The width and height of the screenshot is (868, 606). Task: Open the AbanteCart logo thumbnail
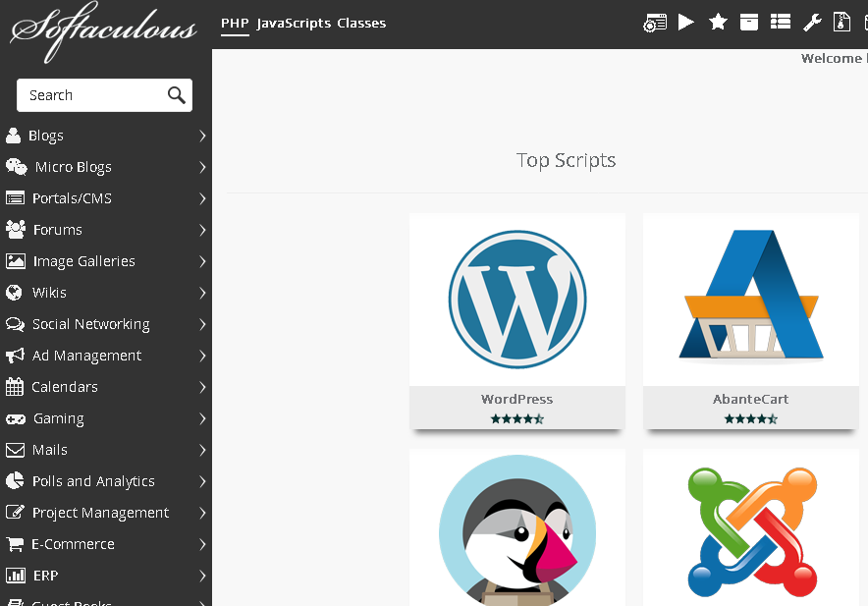tap(751, 300)
